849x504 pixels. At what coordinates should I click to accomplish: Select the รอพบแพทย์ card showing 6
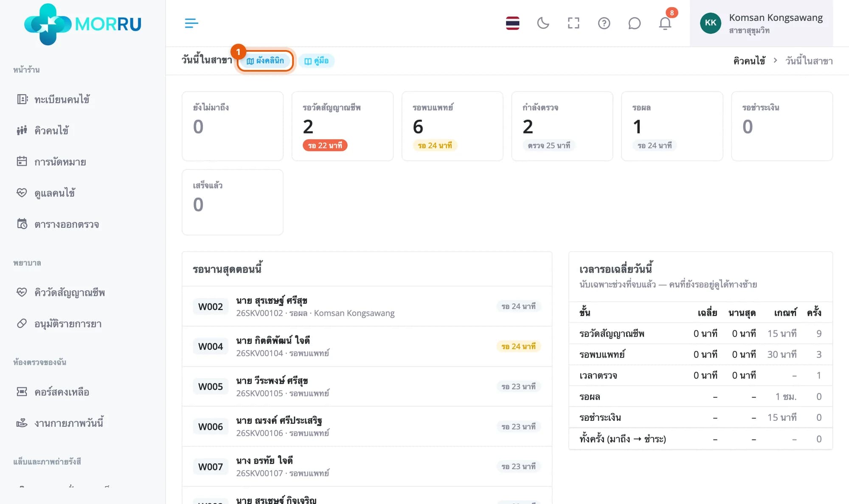tap(453, 126)
